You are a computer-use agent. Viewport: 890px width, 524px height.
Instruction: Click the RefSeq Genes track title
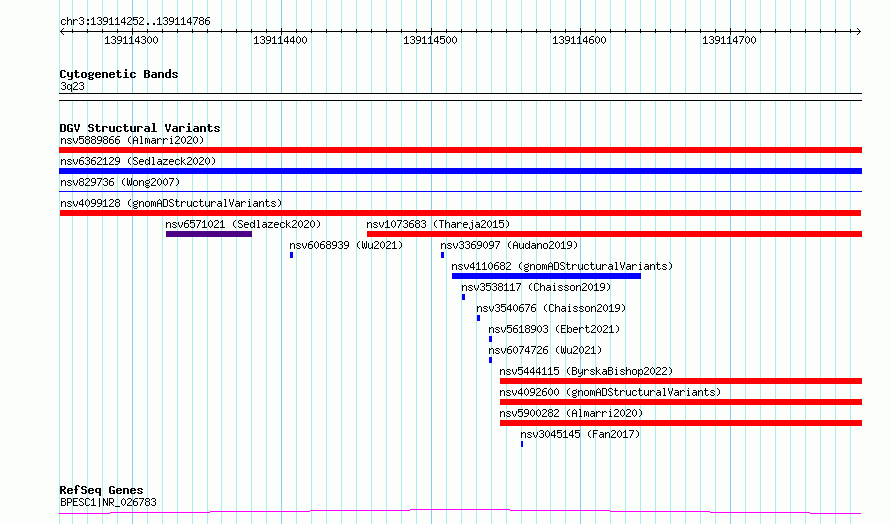[x=101, y=490]
